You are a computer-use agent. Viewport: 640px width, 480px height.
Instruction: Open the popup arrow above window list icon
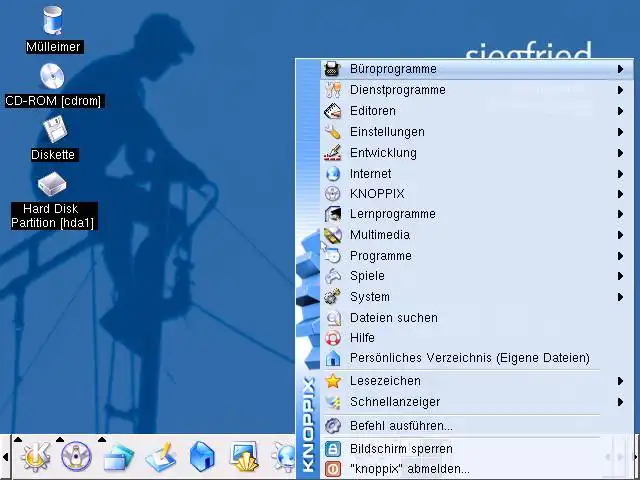pos(102,439)
